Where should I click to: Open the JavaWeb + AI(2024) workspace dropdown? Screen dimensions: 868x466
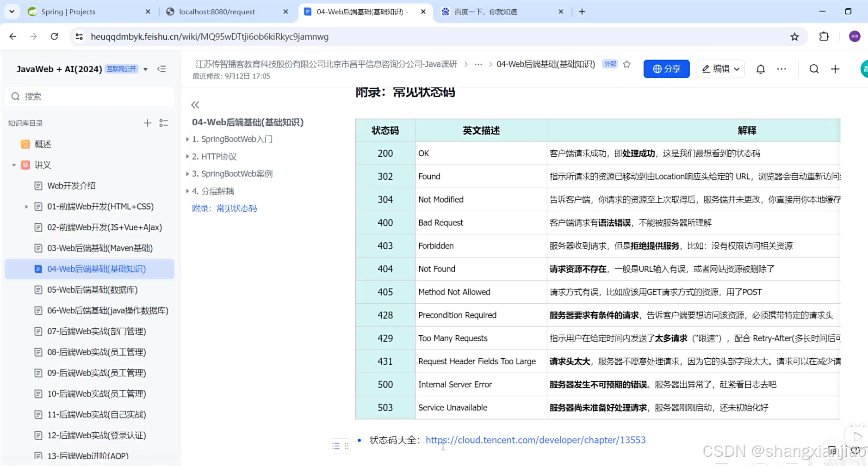tap(145, 69)
